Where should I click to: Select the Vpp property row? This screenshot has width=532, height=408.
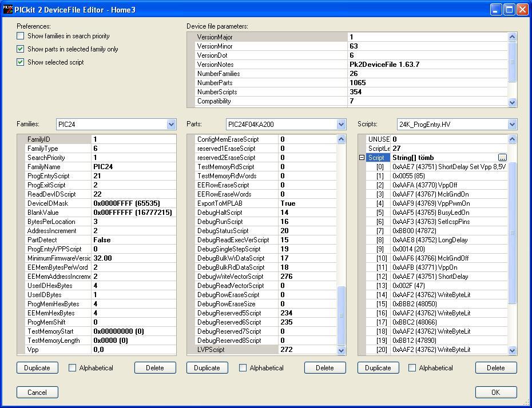(x=101, y=350)
